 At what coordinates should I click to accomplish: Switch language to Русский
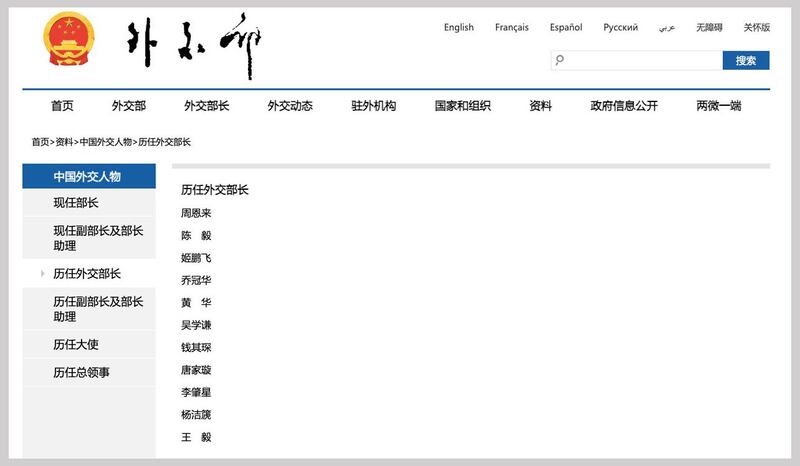point(620,28)
